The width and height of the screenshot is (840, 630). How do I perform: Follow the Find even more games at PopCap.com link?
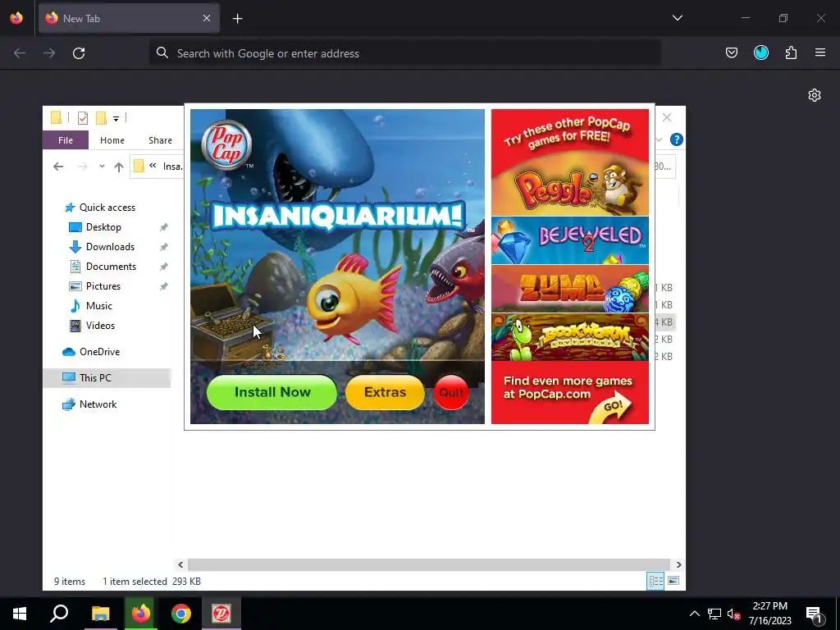tap(569, 392)
